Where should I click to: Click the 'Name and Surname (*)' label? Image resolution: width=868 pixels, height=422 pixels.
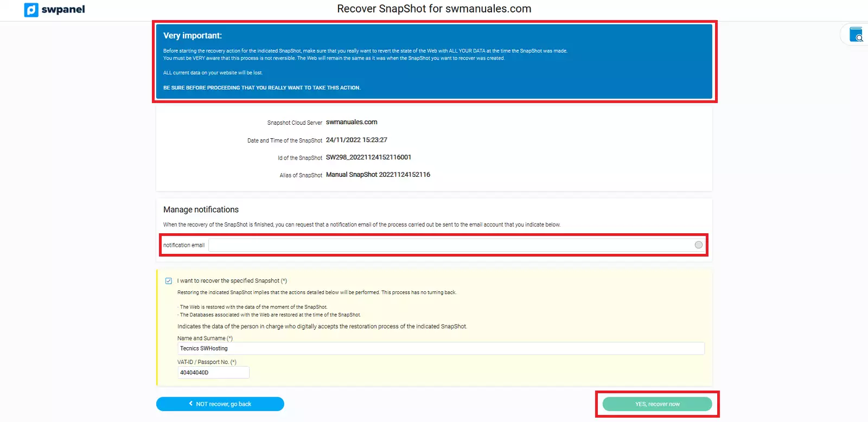(x=205, y=338)
